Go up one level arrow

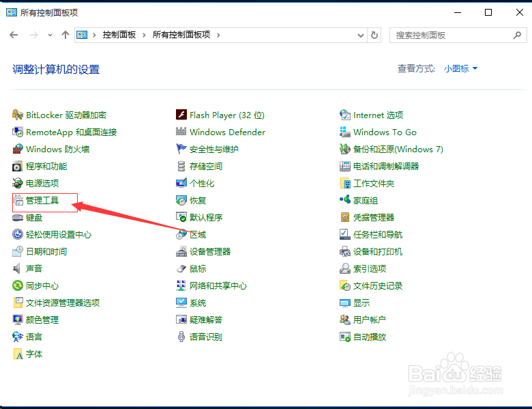[65, 35]
